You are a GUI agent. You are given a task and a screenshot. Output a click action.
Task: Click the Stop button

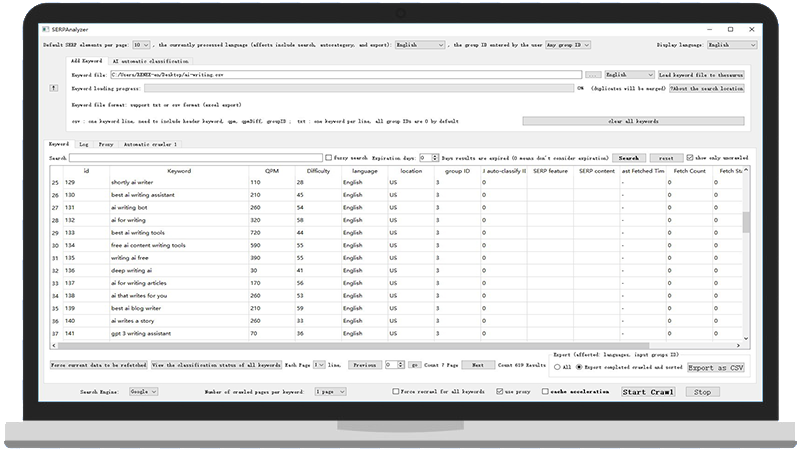click(x=702, y=392)
